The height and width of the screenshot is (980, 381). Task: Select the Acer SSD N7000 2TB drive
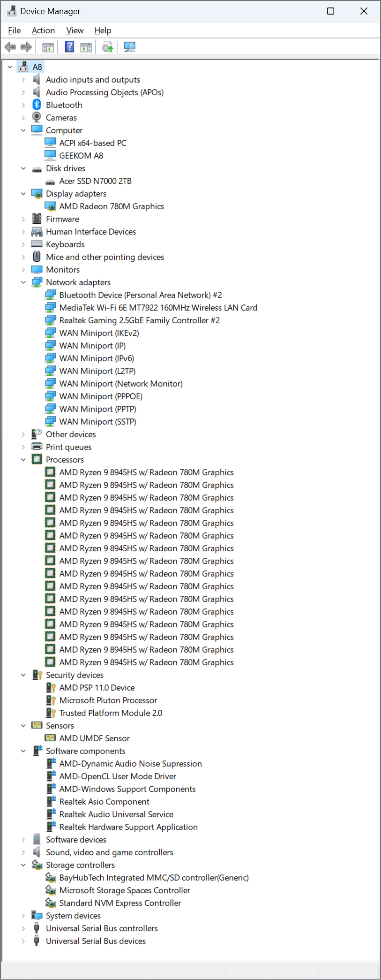(95, 181)
